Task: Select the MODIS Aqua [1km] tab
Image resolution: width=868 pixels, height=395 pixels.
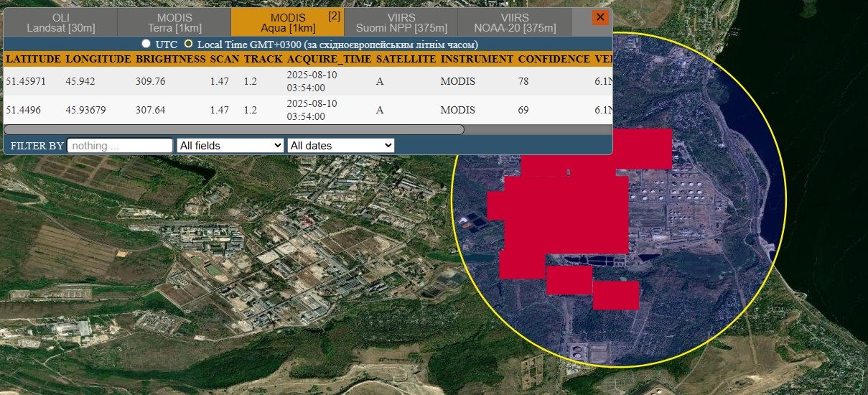Action: tap(287, 22)
